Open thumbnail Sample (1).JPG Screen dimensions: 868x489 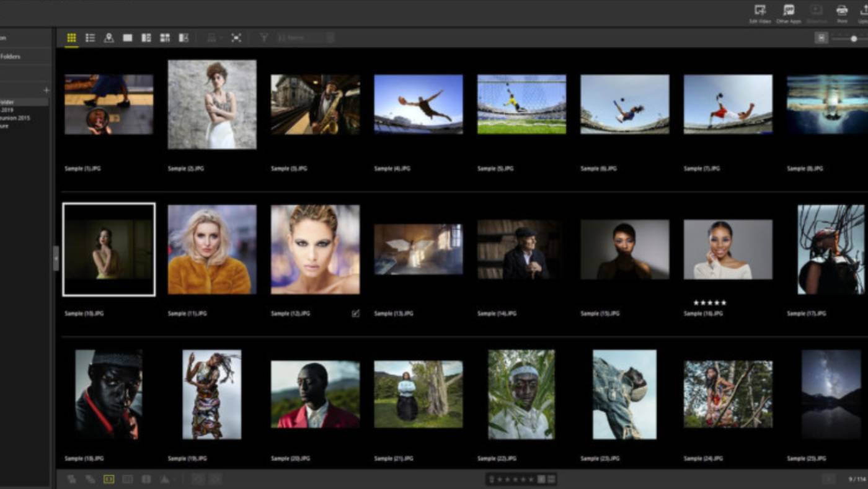pos(108,104)
